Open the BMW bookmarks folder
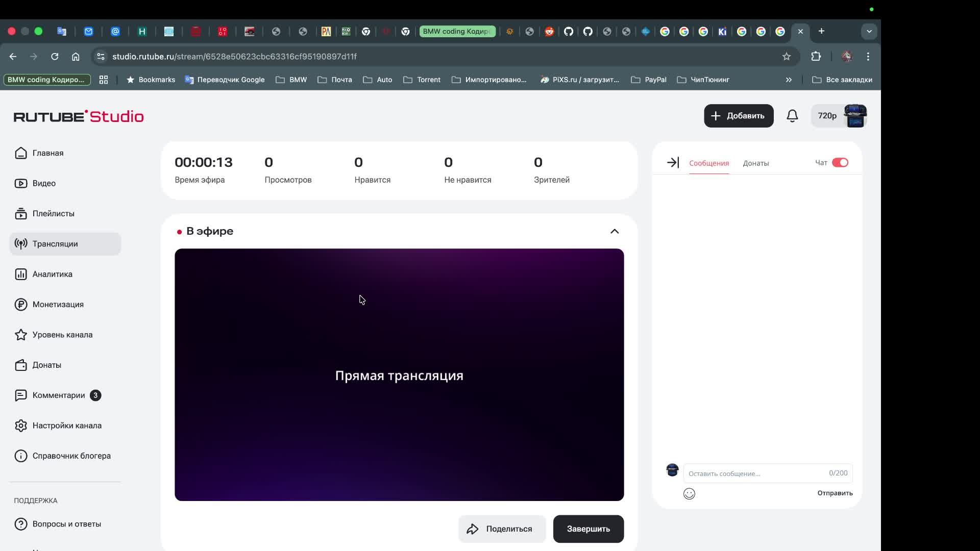Screen dimensions: 980x551 (291, 80)
